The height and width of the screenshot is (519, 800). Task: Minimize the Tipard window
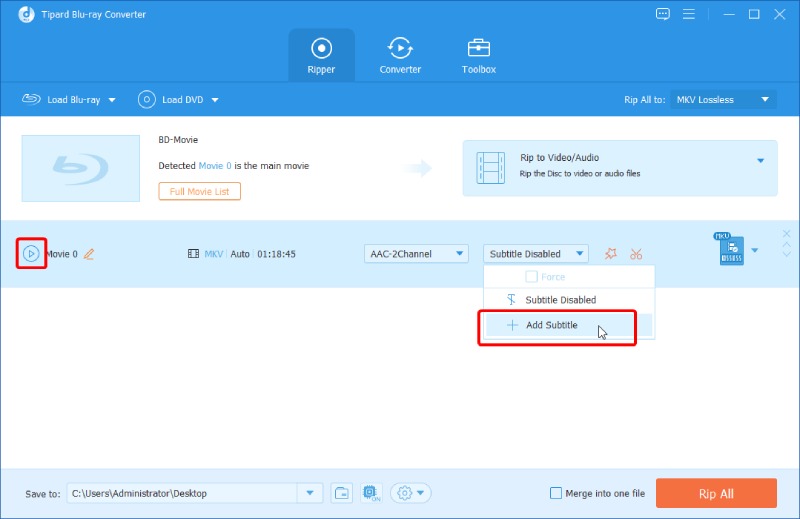[729, 14]
